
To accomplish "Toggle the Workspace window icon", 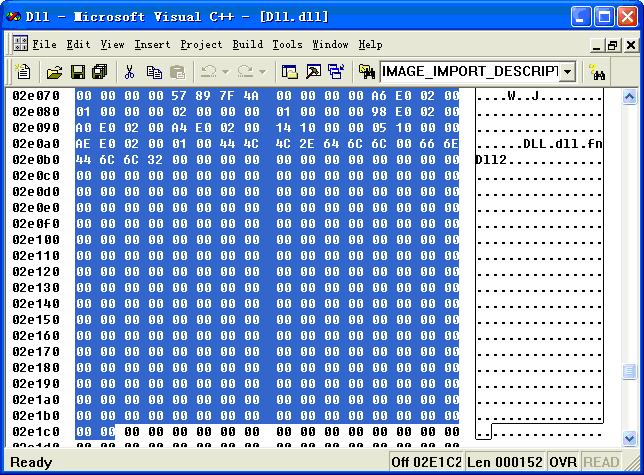I will pos(290,72).
